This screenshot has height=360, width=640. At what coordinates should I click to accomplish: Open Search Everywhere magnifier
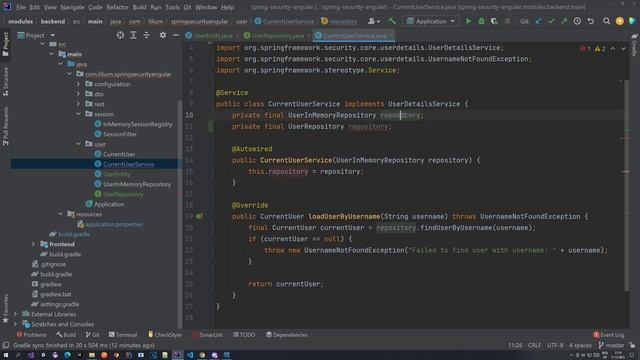tap(607, 21)
